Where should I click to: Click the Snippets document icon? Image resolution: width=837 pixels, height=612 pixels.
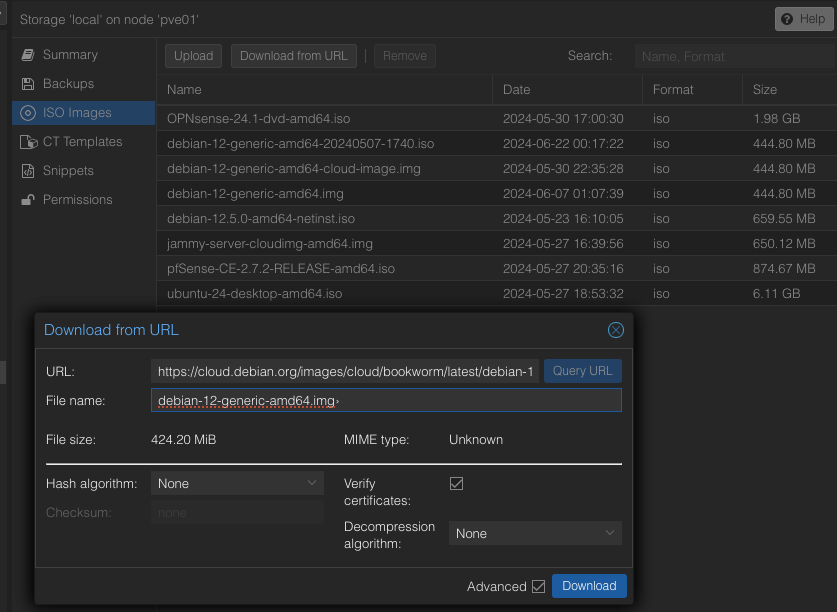(x=27, y=171)
